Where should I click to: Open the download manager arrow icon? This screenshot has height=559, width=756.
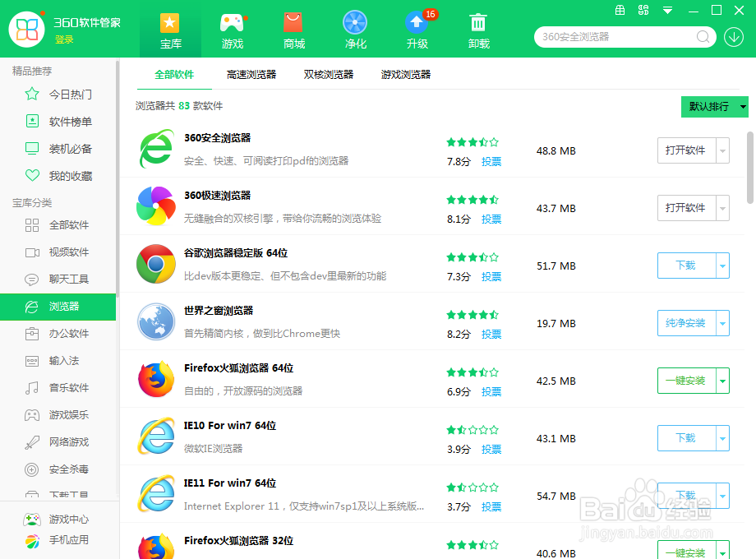pos(734,37)
